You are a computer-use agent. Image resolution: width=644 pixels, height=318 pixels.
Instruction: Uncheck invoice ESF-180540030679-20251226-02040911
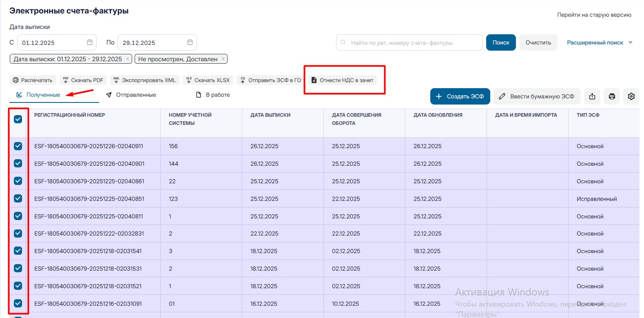18,146
